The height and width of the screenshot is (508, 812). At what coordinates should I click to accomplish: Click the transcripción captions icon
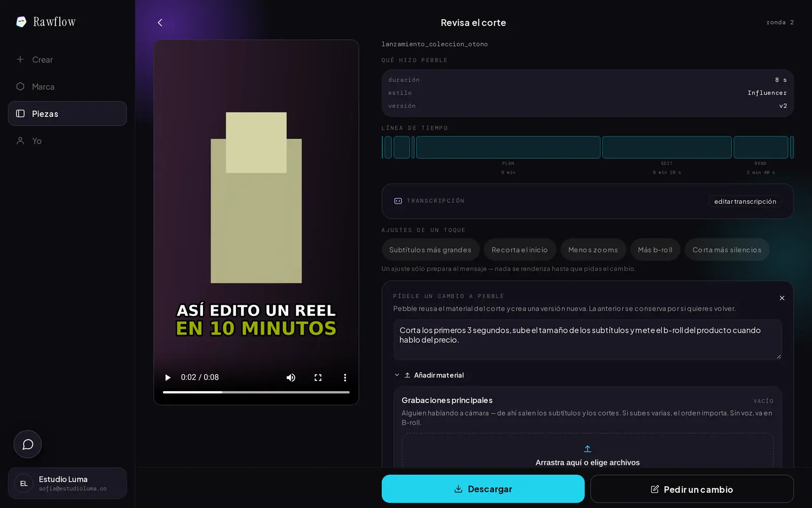[x=398, y=201]
